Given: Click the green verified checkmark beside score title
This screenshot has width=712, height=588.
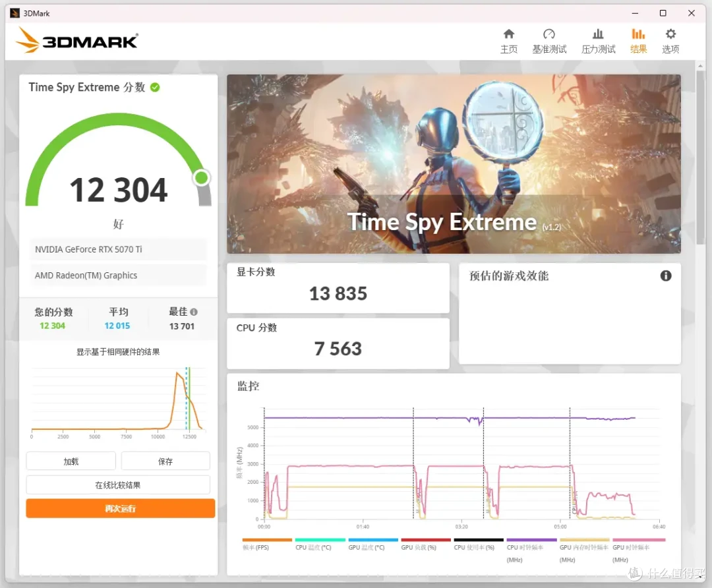Looking at the screenshot, I should [x=155, y=87].
